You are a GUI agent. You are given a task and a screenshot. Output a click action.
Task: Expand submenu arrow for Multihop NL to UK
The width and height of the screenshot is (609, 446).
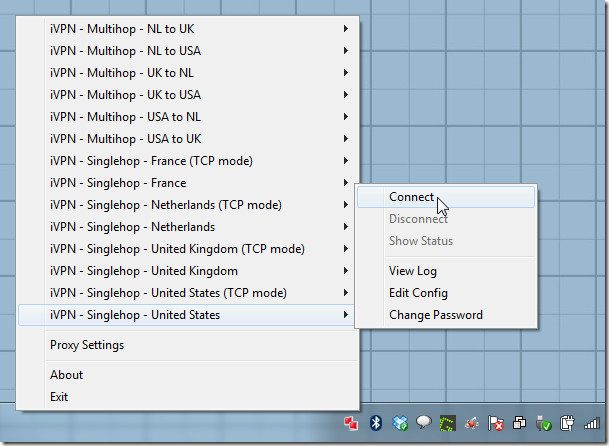click(345, 29)
